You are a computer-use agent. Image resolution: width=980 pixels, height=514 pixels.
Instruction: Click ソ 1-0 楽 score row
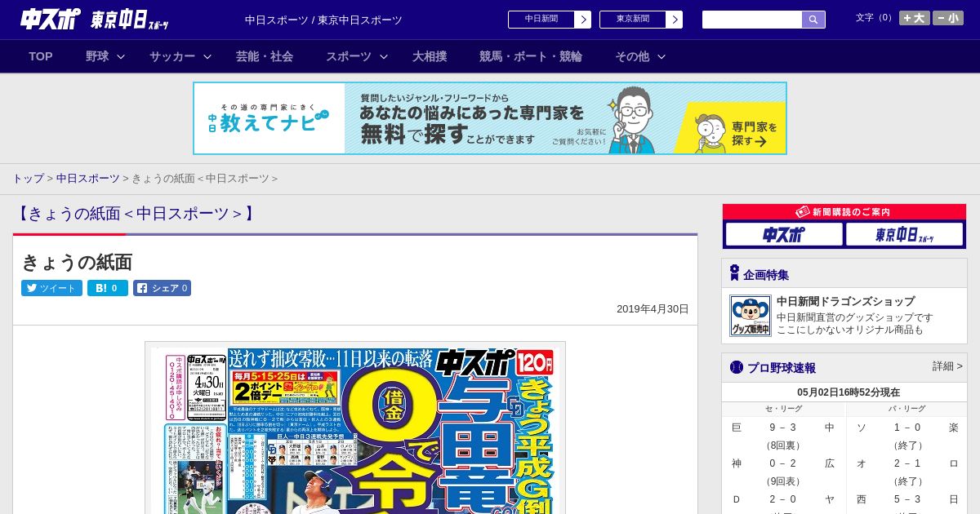907,428
